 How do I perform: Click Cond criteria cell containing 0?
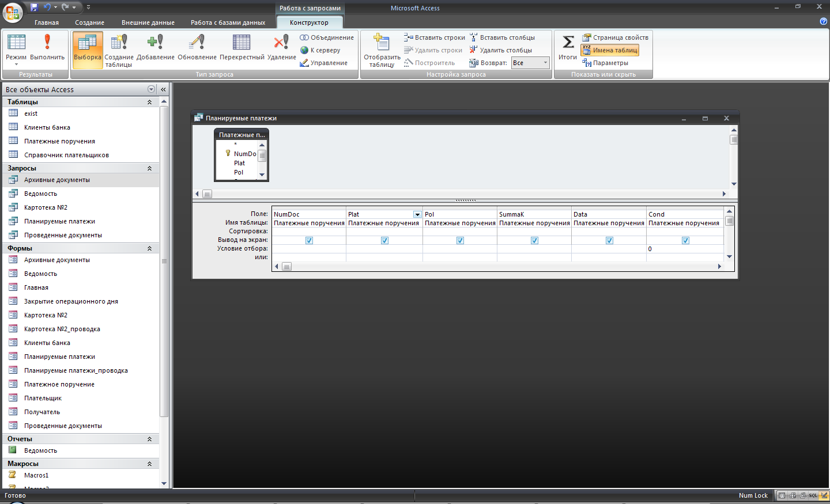(685, 249)
